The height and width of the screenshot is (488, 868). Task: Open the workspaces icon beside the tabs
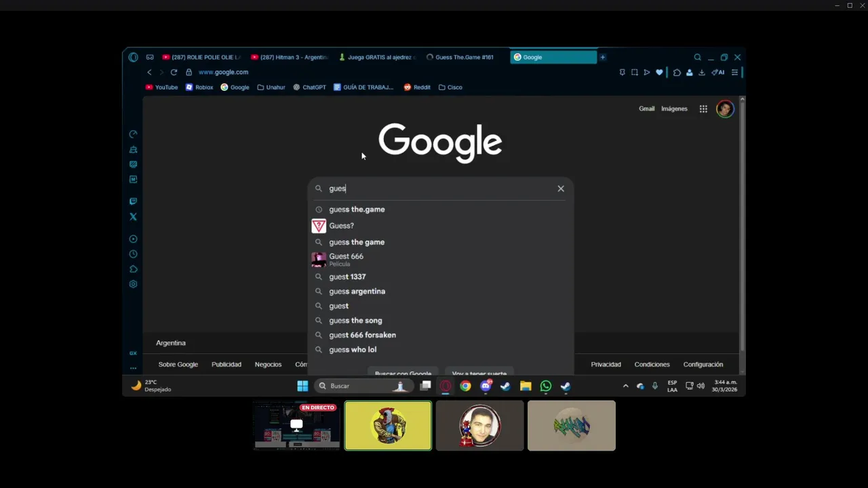(x=150, y=58)
